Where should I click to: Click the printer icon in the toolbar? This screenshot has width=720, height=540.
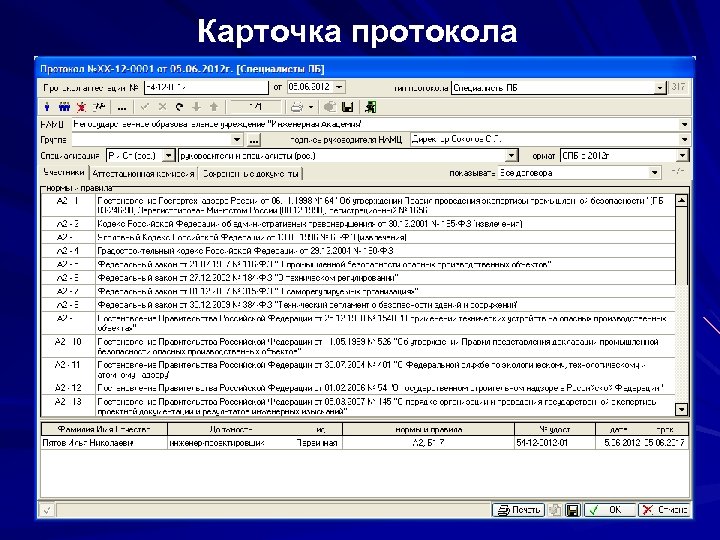(x=297, y=107)
